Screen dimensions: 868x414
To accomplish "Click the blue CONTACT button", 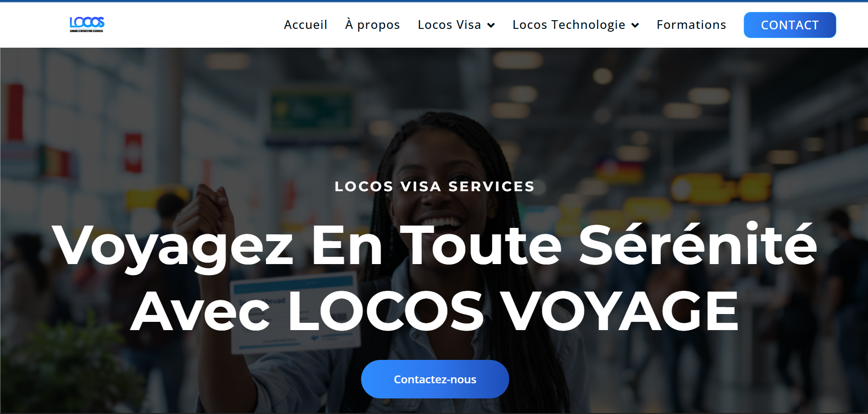I will [790, 25].
